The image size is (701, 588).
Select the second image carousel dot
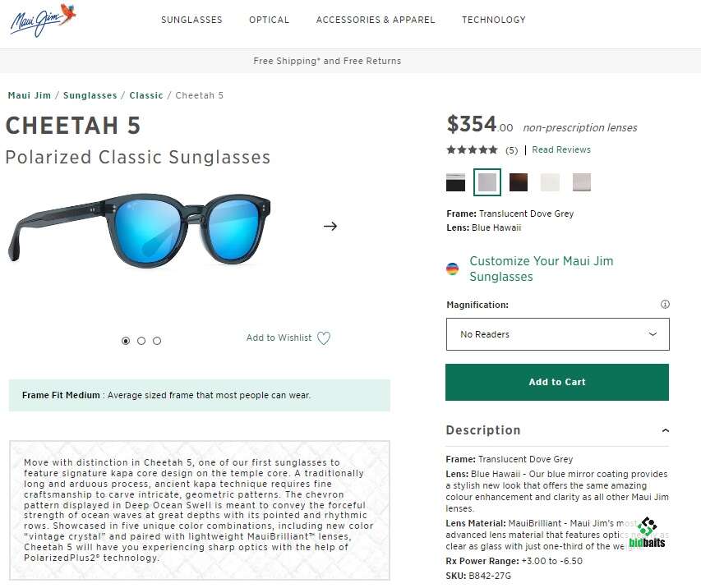(141, 341)
